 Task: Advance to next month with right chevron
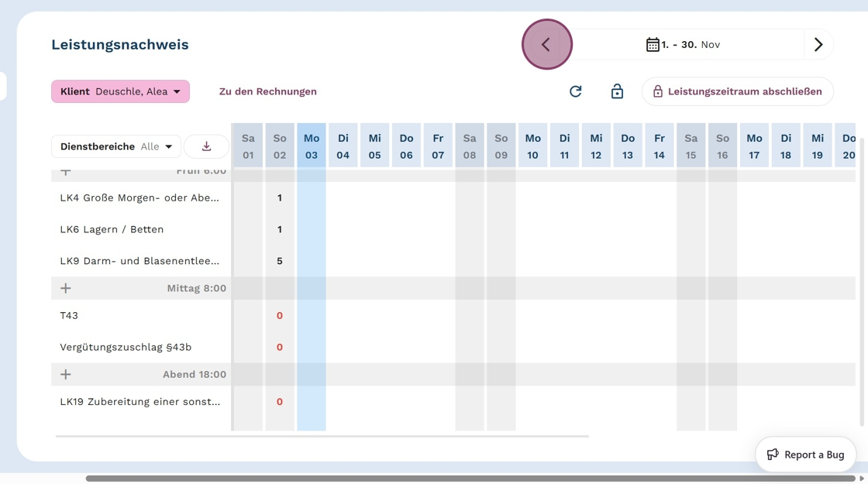pos(818,44)
